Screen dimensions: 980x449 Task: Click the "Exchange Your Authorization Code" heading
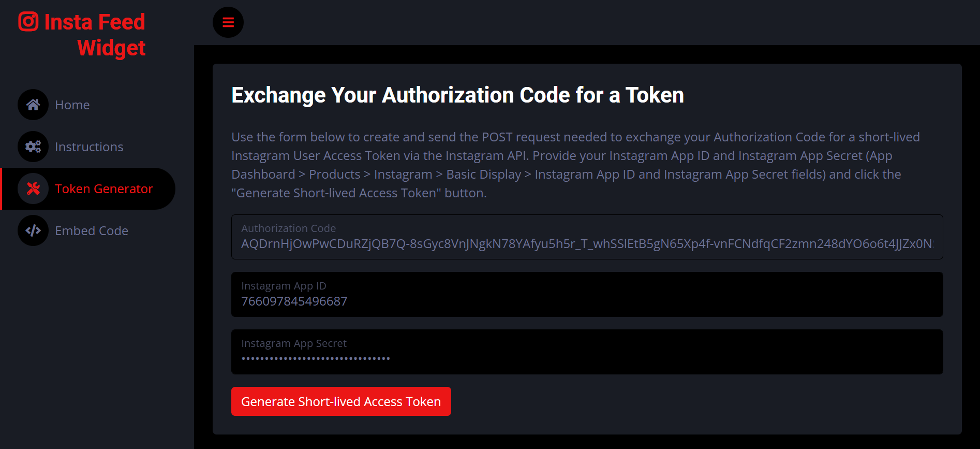[x=457, y=95]
